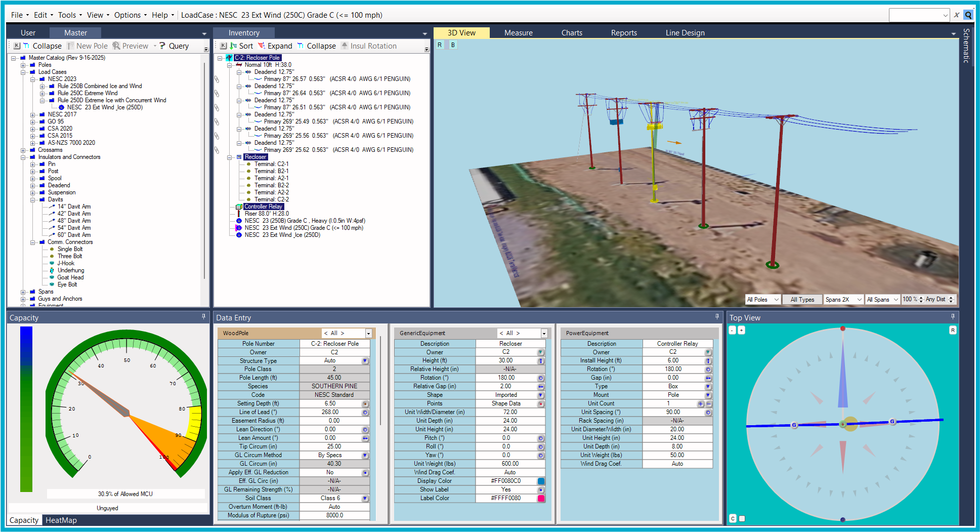Click Recloser Rotation circle icon
This screenshot has height=532, width=980.
(541, 378)
